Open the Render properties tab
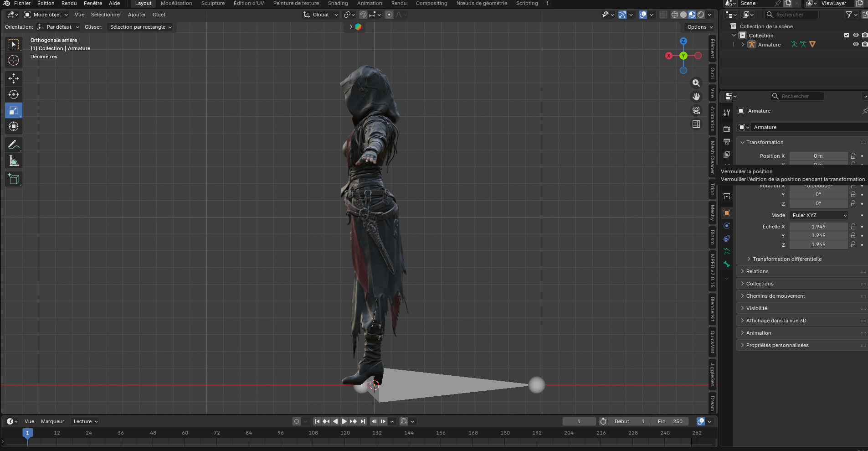Screen dimensions: 868x451 [x=727, y=129]
